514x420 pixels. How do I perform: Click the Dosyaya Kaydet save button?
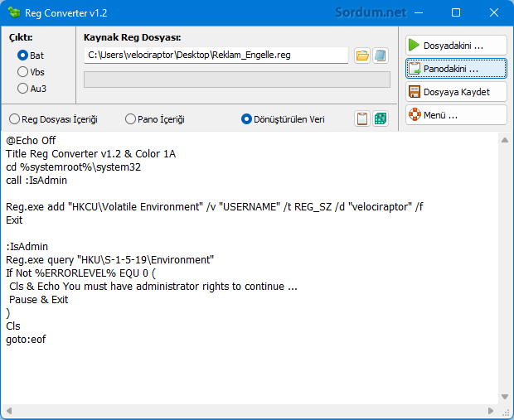click(x=456, y=91)
